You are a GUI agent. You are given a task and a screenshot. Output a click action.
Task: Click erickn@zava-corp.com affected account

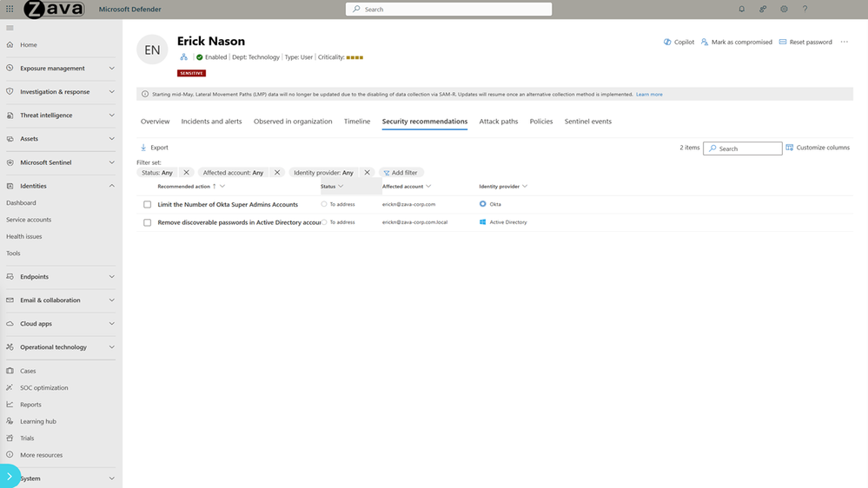[x=408, y=204]
